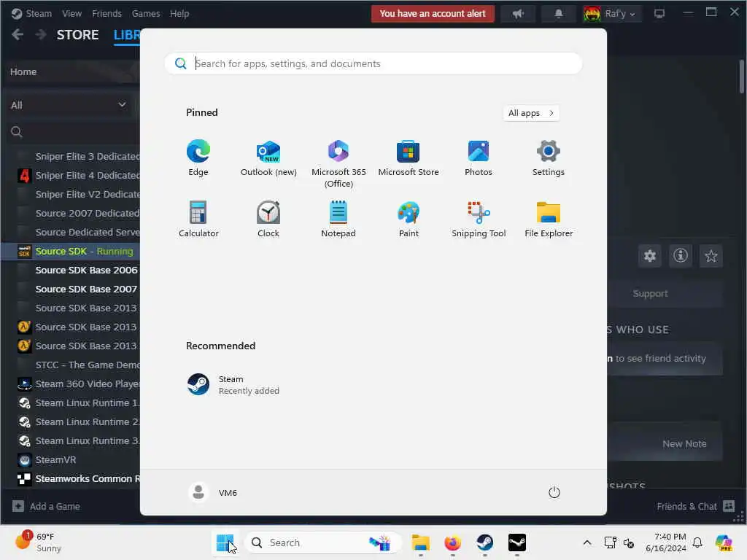Open notification center bell in taskbar

pos(697,542)
